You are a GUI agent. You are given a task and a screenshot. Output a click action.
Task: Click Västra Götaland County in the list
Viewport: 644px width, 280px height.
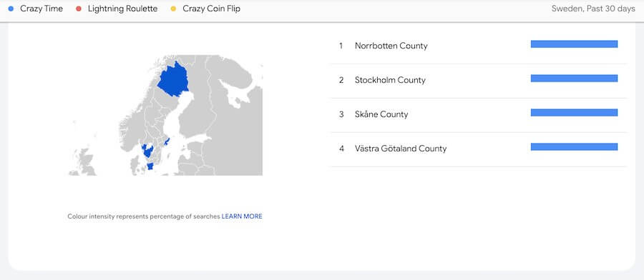tap(401, 149)
